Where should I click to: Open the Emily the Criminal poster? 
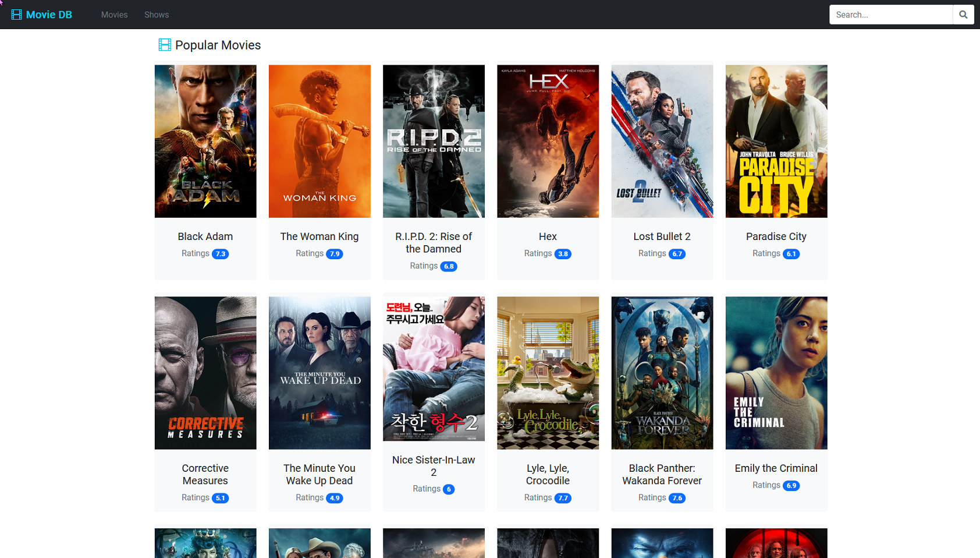(776, 373)
